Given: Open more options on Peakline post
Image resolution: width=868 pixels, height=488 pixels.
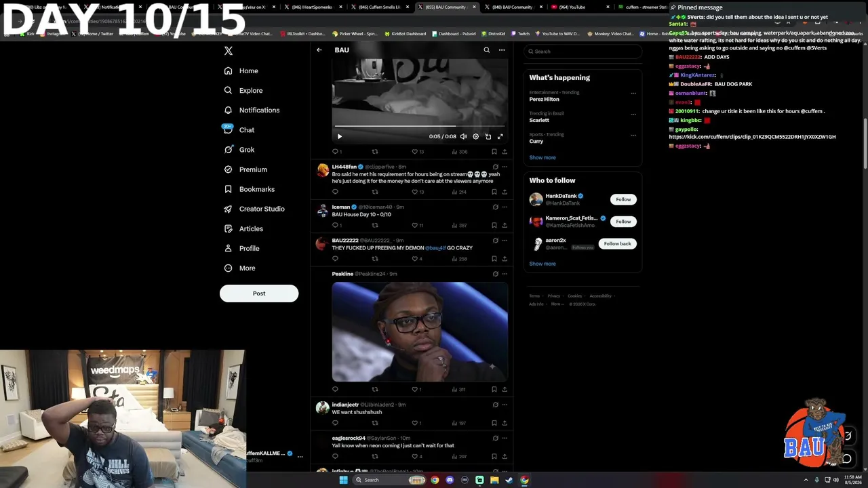Looking at the screenshot, I should pos(504,274).
